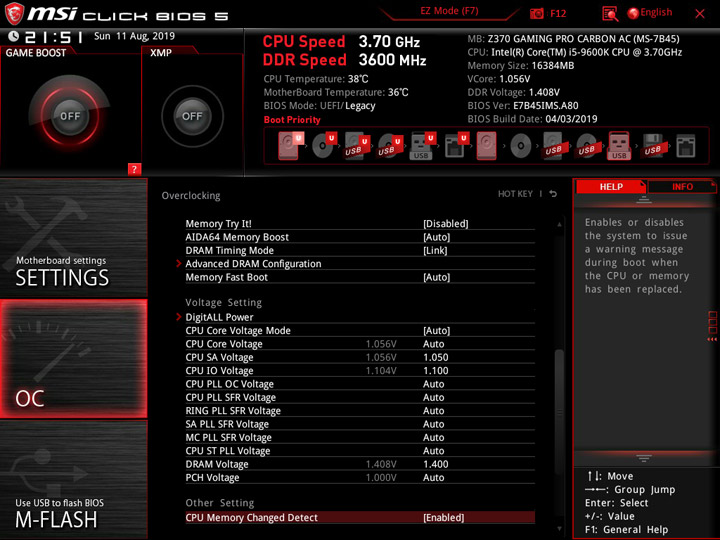Image resolution: width=720 pixels, height=540 pixels.
Task: Click the HOT KEY button
Action: (x=515, y=194)
